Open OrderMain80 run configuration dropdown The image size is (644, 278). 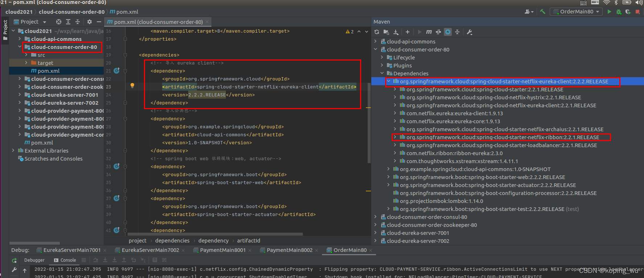(x=576, y=12)
